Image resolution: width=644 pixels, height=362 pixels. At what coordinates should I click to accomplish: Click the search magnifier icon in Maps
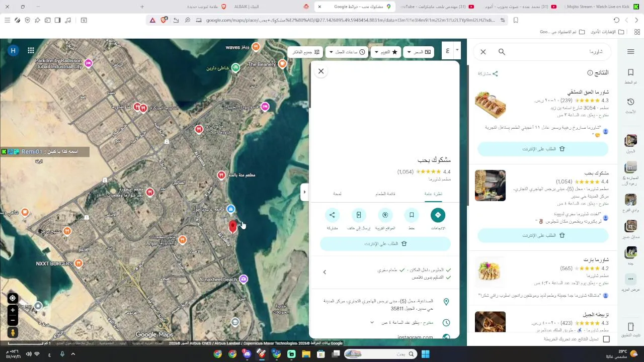coord(502,52)
